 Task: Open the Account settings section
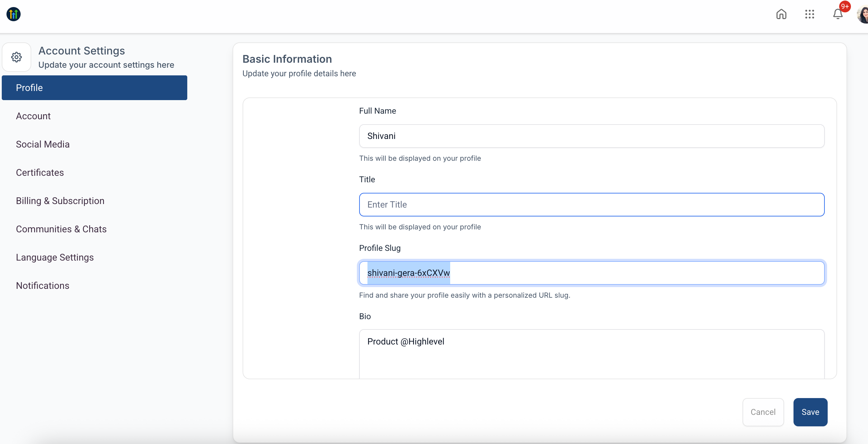coord(33,116)
